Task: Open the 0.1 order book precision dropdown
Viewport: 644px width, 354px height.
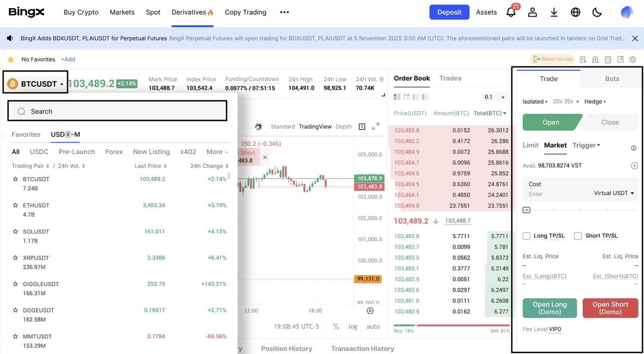Action: (x=494, y=97)
